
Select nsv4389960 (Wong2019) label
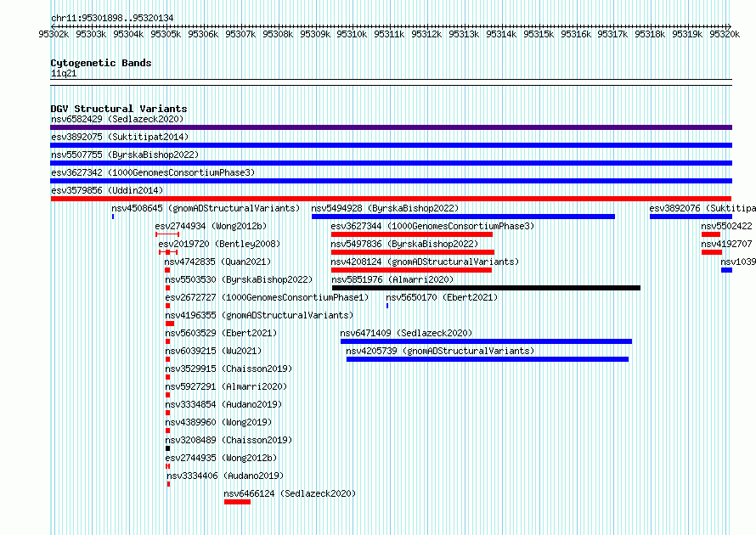[x=218, y=422]
